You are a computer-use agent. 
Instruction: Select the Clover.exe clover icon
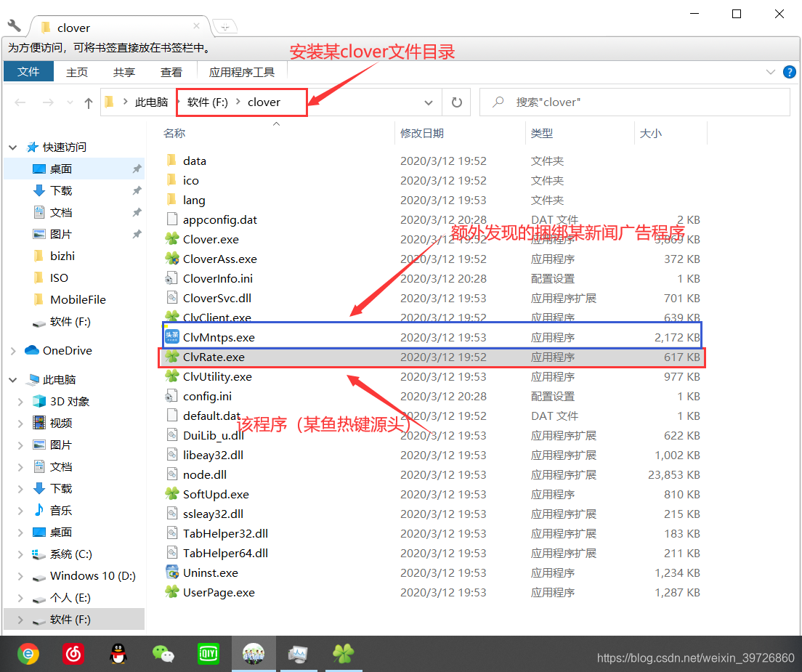click(172, 238)
